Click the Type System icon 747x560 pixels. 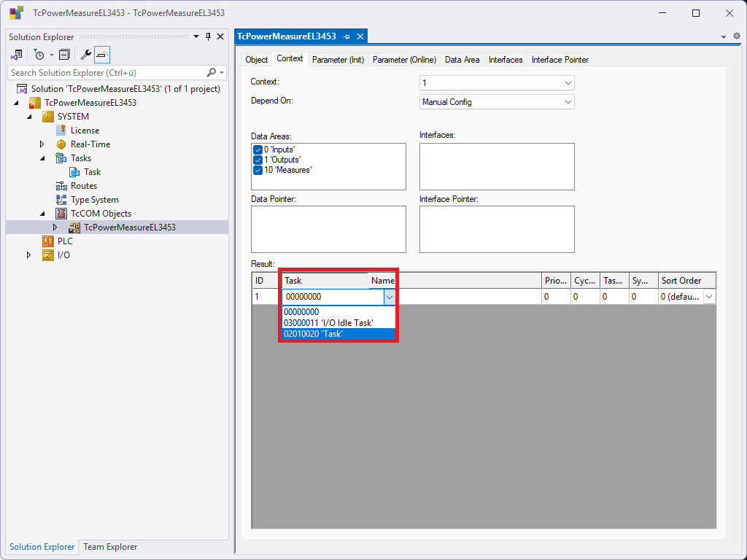61,200
